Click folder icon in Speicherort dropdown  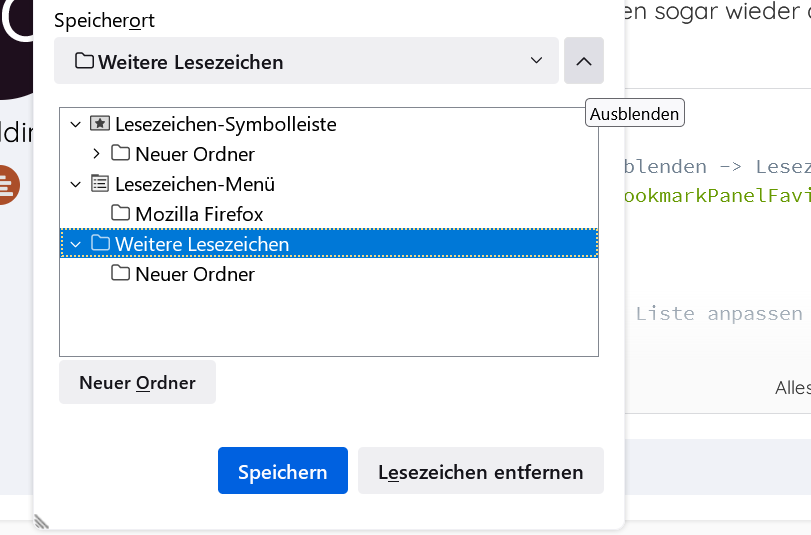tap(84, 62)
